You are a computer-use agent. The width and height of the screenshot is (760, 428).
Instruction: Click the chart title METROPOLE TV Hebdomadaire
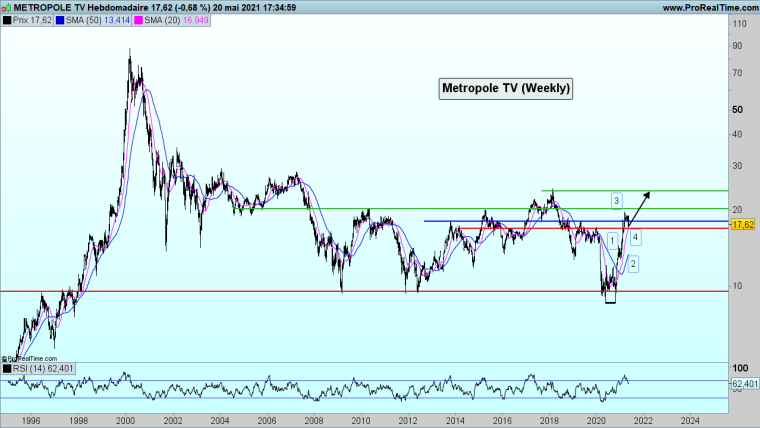pyautogui.click(x=81, y=7)
